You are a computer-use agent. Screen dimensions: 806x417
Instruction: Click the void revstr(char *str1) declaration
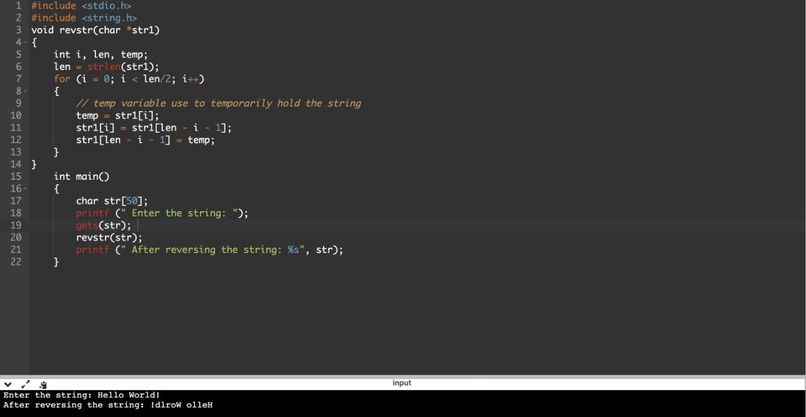96,30
